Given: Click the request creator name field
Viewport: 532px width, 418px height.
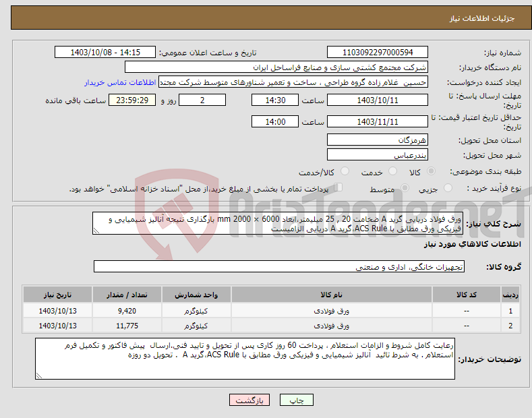Looking at the screenshot, I should tap(293, 82).
